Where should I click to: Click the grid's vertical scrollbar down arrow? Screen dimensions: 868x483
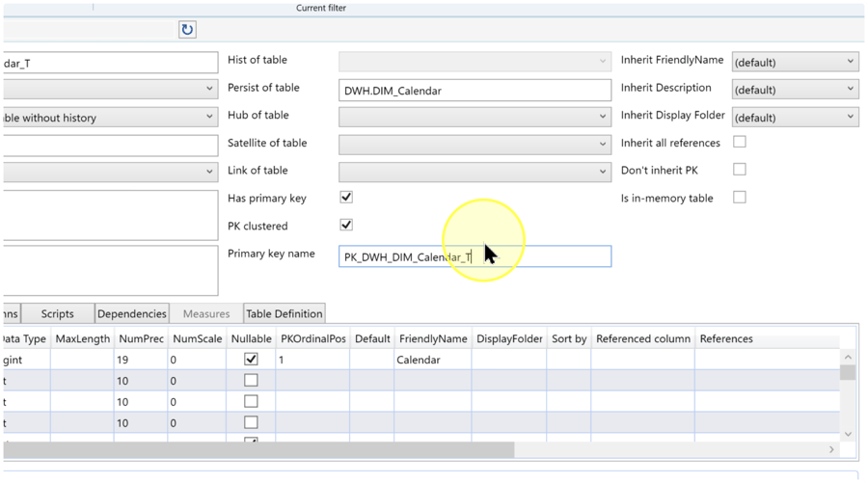pyautogui.click(x=848, y=434)
